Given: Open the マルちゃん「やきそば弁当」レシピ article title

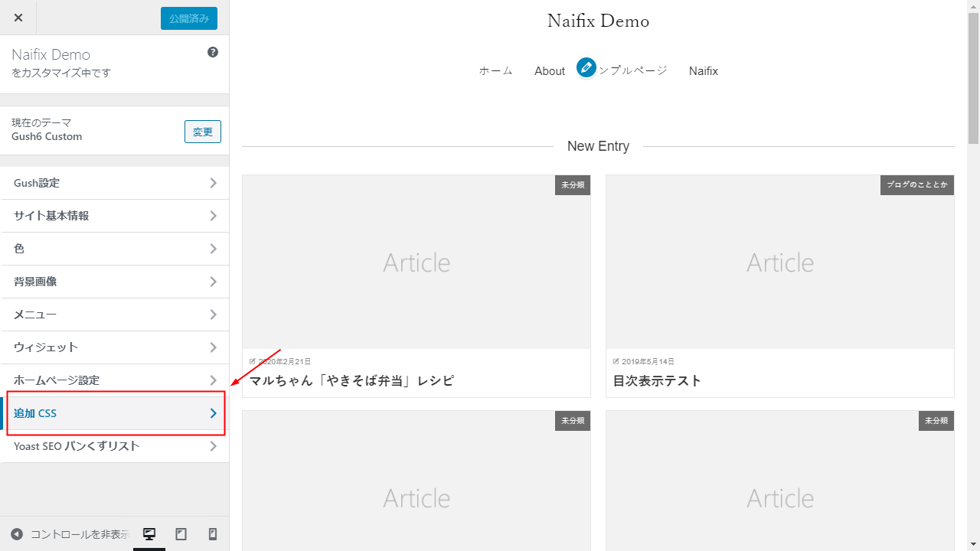Looking at the screenshot, I should click(x=352, y=380).
